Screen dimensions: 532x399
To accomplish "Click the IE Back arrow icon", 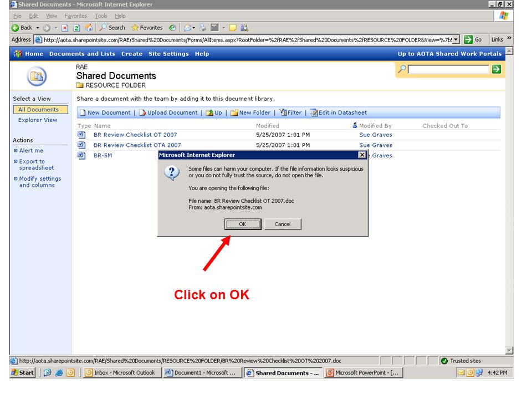I will point(16,28).
